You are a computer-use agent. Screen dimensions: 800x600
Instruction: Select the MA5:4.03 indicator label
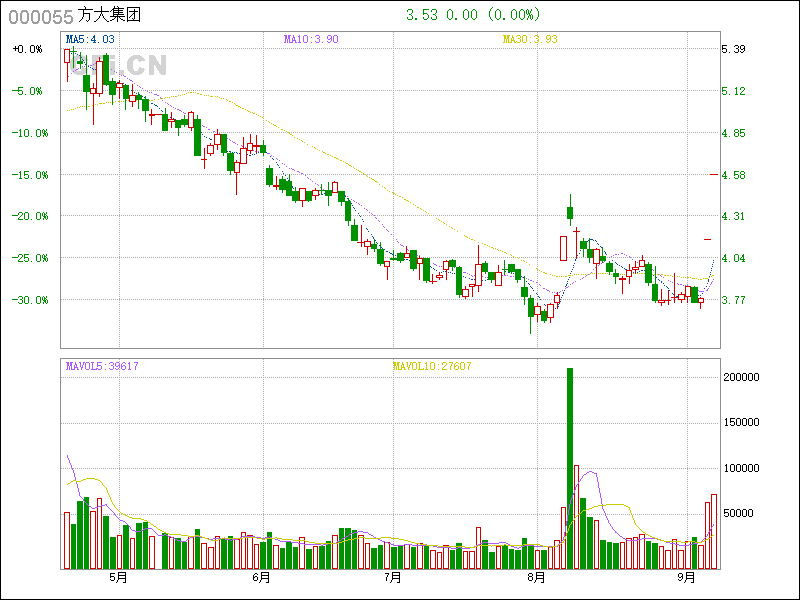(x=90, y=39)
